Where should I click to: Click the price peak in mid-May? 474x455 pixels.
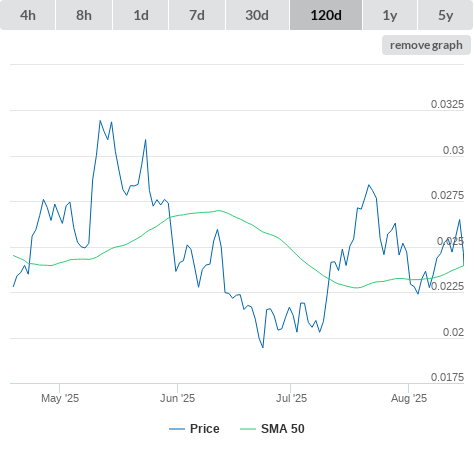(x=100, y=121)
